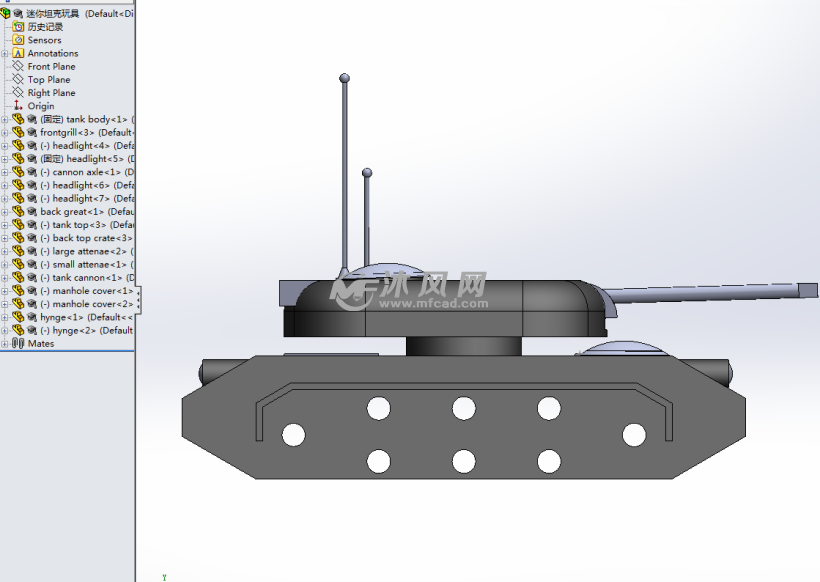Click the Origin icon
Viewport: 820px width, 582px height.
[x=18, y=105]
